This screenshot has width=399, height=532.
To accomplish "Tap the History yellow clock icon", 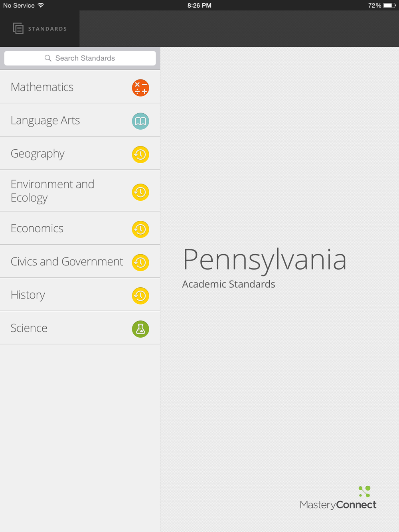I will pos(140,296).
